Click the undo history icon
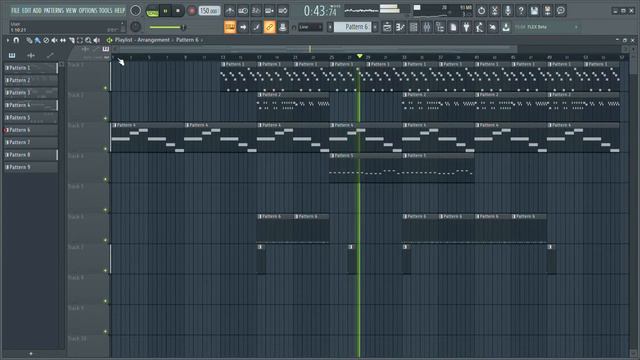 click(482, 11)
